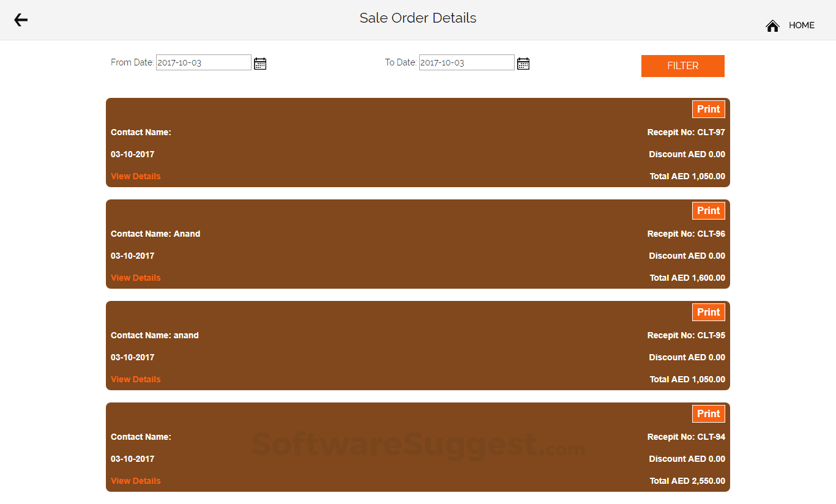Click the To Date input field
Viewport: 836px width, 504px height.
tap(466, 62)
